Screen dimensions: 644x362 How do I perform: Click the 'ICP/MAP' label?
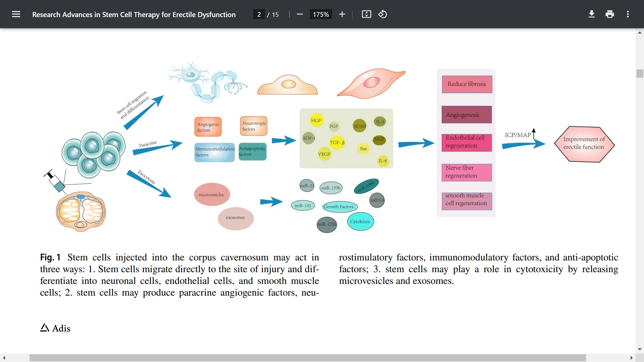[x=518, y=135]
